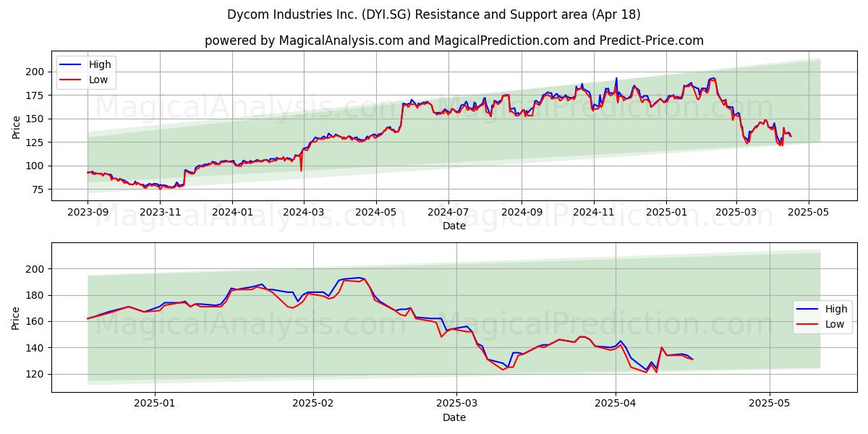Screen dimensions: 868x434
Task: Click '2025-01' tick label on lower chart
Action: pos(156,405)
